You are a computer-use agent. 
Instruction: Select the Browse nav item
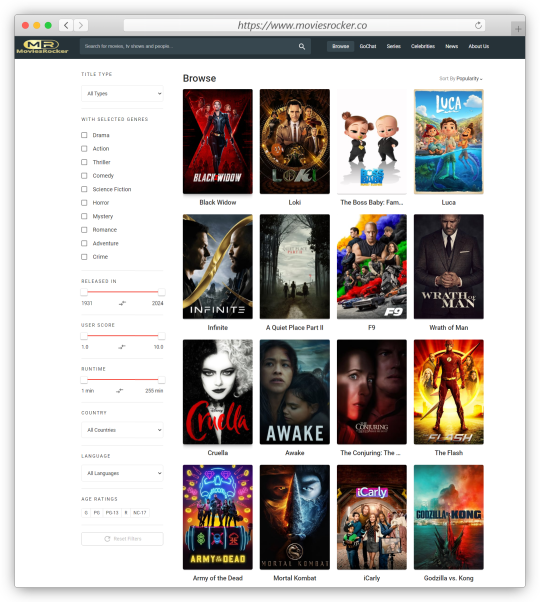(340, 46)
